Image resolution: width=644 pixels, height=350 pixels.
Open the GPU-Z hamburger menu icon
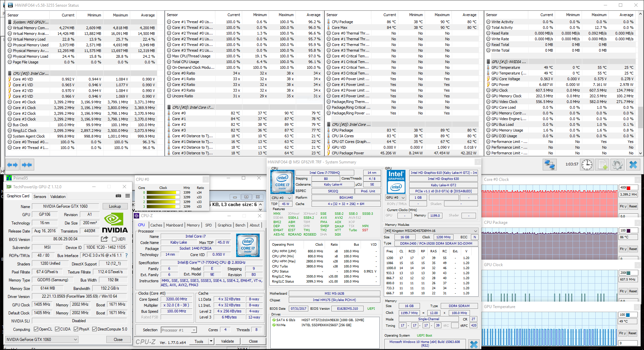[128, 196]
